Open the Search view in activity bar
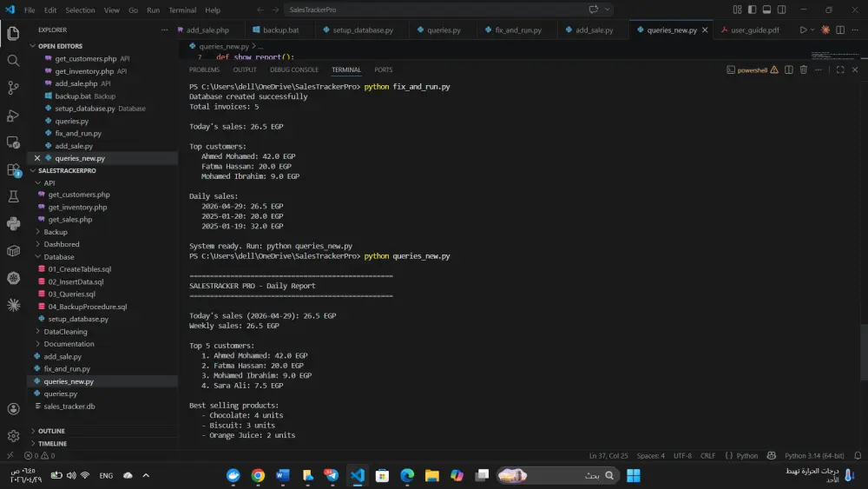 coord(13,60)
